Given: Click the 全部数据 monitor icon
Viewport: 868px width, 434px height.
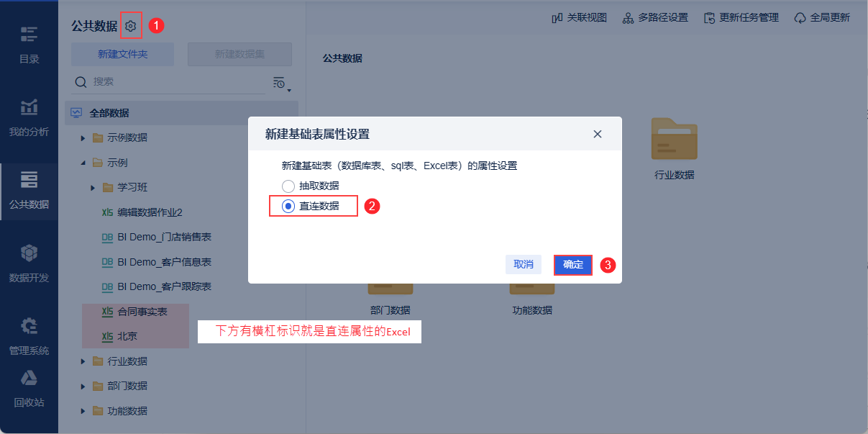Looking at the screenshot, I should point(76,113).
